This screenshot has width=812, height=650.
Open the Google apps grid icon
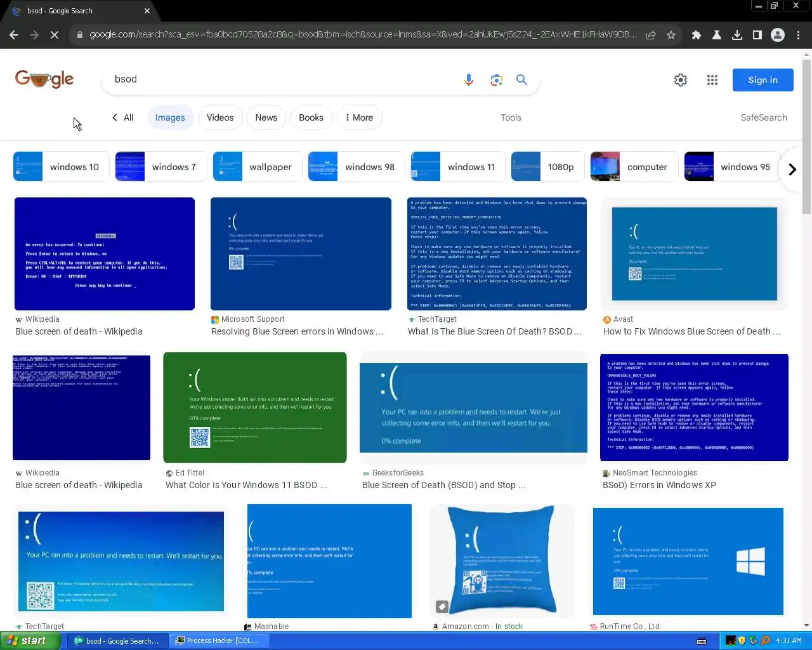coord(712,80)
